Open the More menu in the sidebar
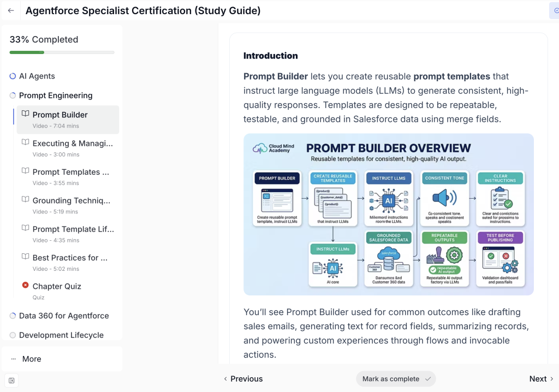 (x=62, y=359)
